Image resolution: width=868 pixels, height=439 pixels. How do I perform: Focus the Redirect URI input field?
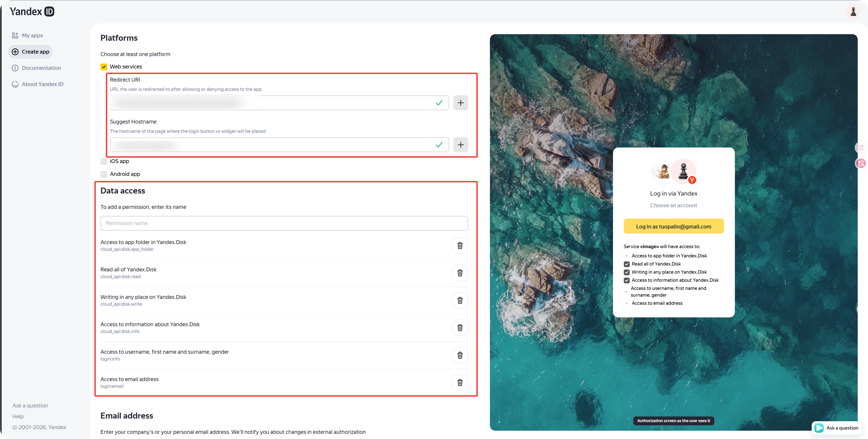(x=279, y=103)
